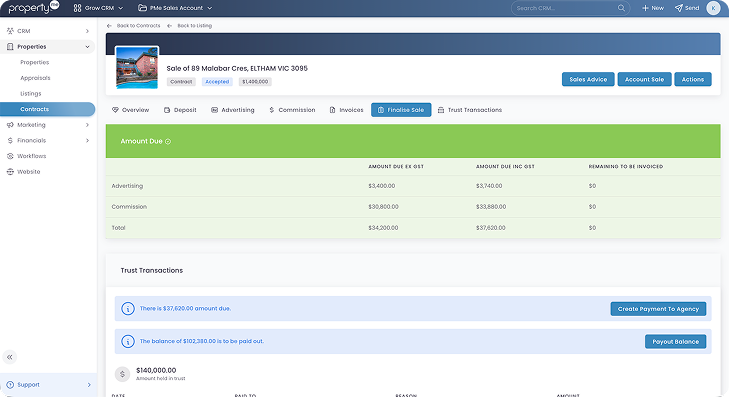Click the Advertising row label
The image size is (729, 397).
[x=127, y=186]
